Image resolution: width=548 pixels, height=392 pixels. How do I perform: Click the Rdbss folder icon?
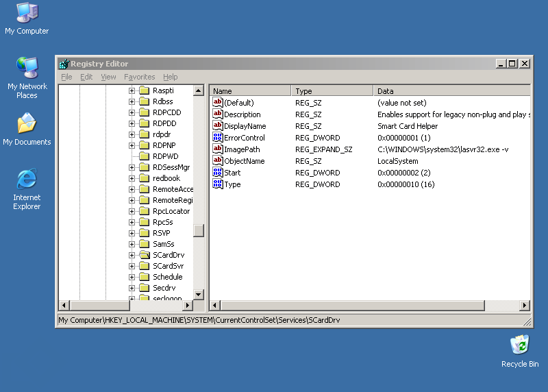tap(145, 101)
